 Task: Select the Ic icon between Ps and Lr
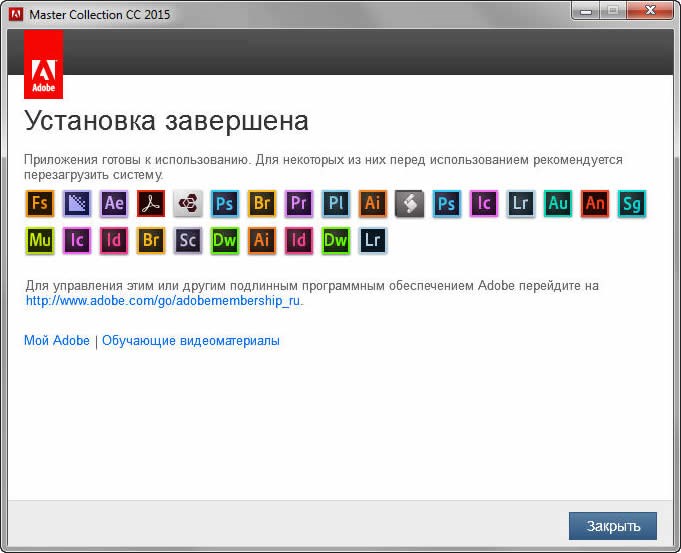tap(484, 203)
